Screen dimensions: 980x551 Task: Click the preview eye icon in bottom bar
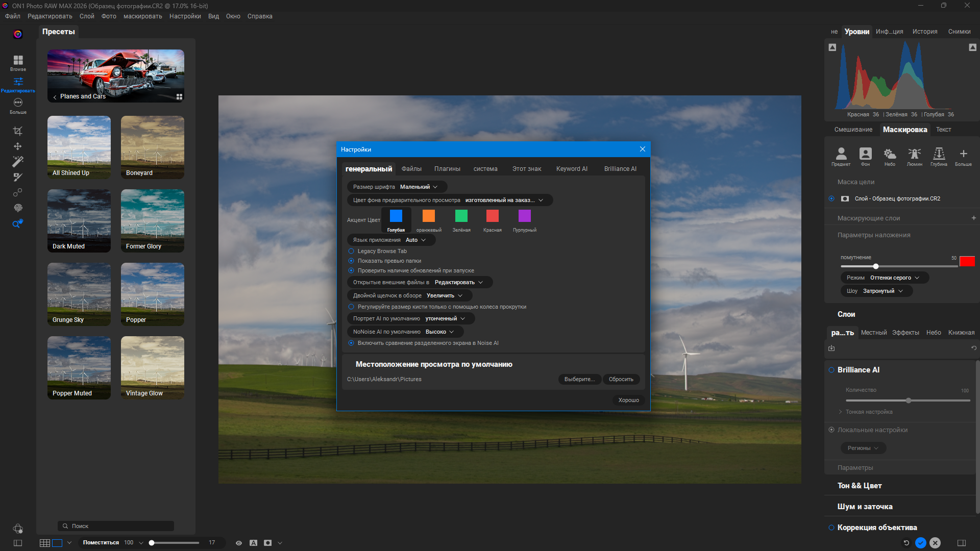pyautogui.click(x=238, y=543)
